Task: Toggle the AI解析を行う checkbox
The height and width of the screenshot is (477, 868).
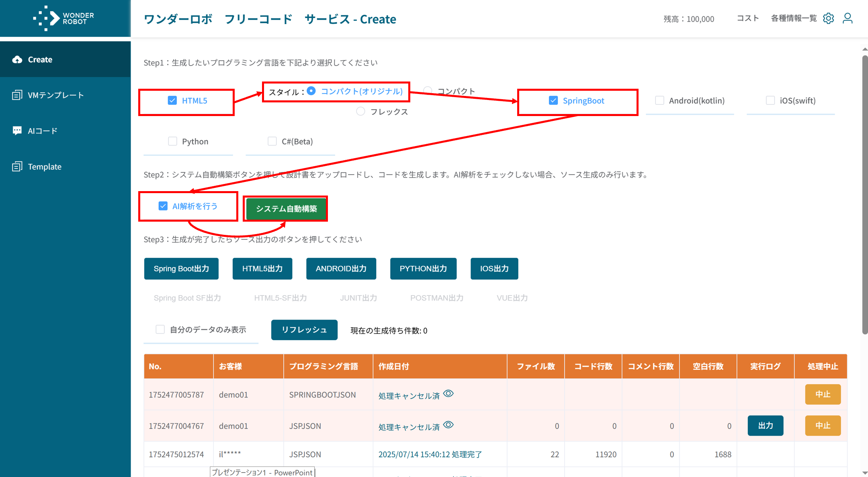Action: coord(163,206)
